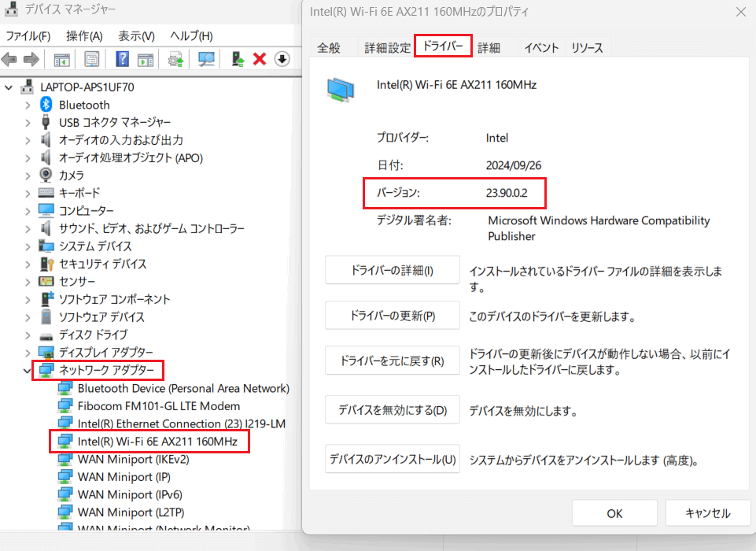Select WAN Miniport (IPv6)
This screenshot has width=756, height=551.
click(x=130, y=494)
